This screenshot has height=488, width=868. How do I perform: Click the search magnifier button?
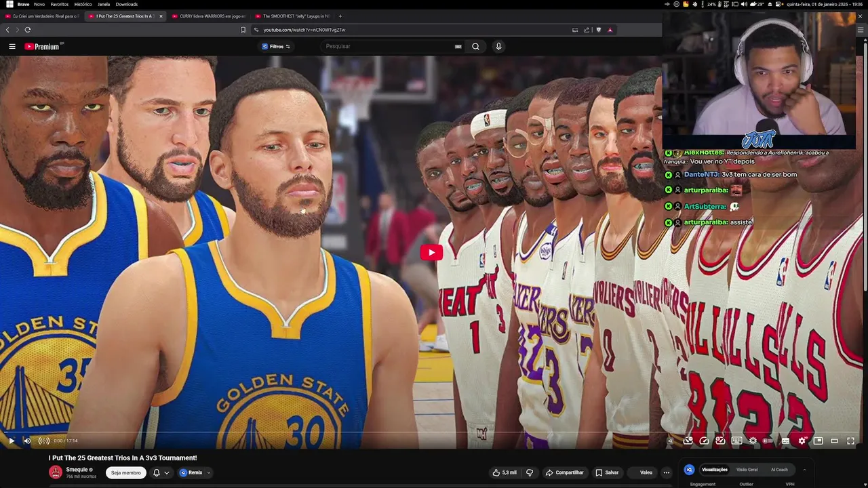[475, 46]
